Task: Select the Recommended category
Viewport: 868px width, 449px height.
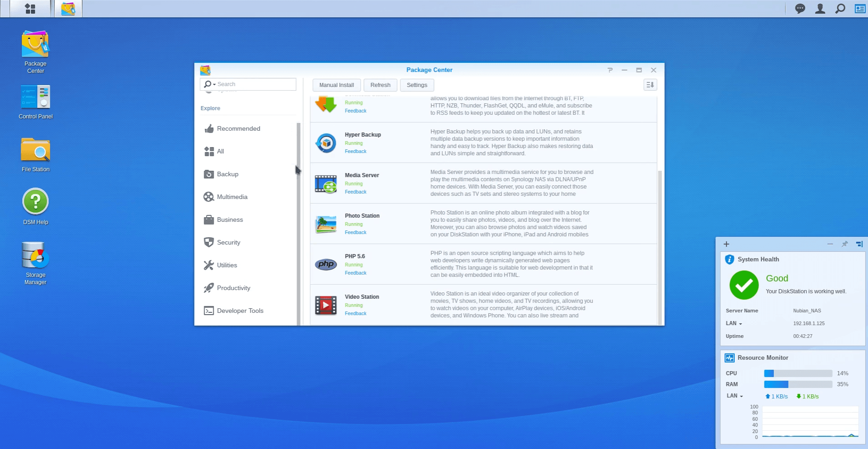Action: point(248,128)
